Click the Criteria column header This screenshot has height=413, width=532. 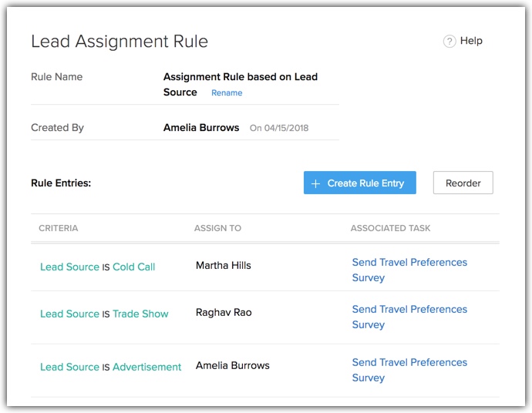point(59,229)
